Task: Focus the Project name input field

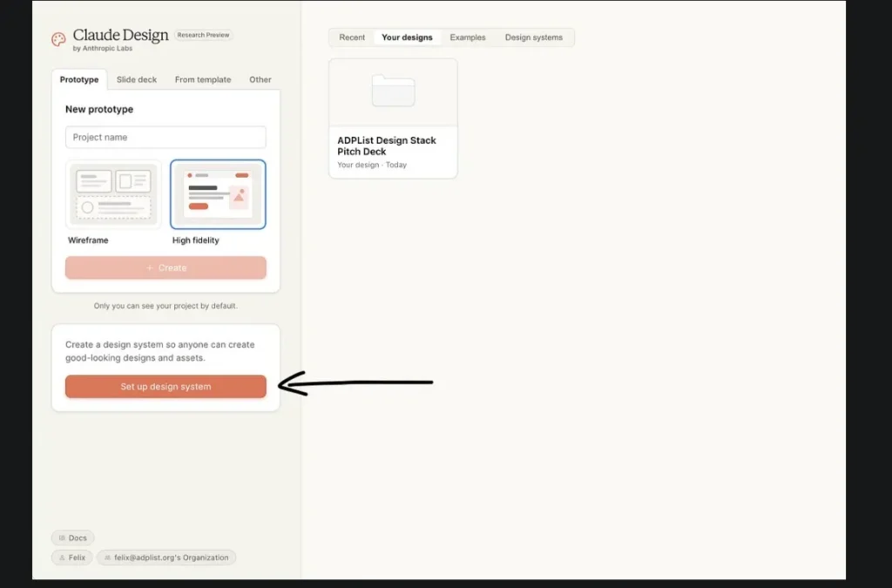Action: [x=166, y=138]
